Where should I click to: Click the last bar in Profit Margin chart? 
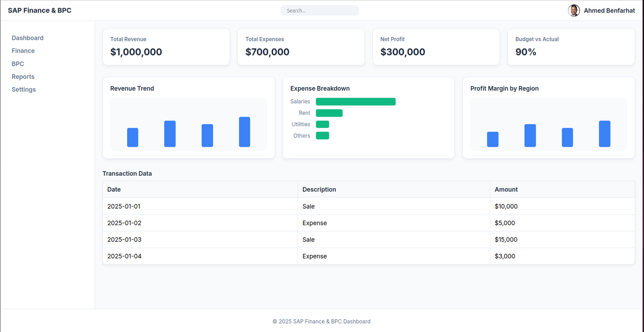click(604, 134)
